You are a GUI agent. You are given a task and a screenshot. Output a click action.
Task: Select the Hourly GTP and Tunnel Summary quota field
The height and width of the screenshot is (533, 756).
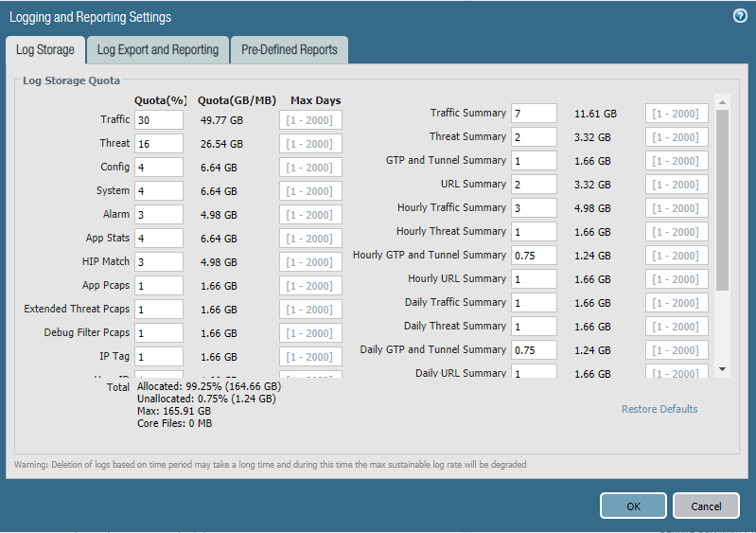534,256
